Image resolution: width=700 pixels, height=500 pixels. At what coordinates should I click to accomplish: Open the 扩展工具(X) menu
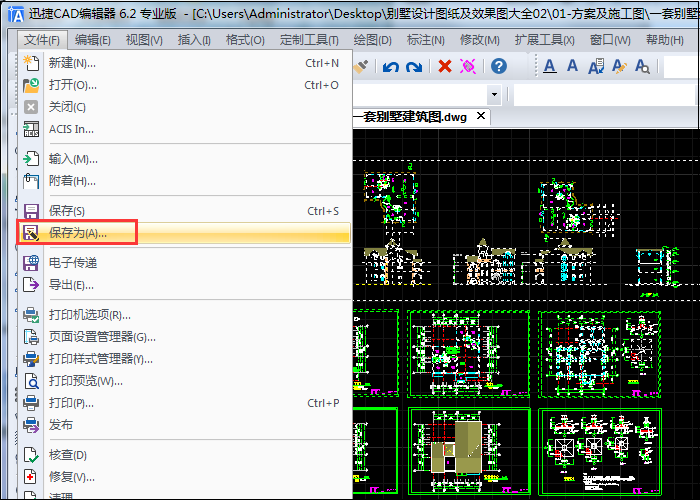tap(545, 40)
